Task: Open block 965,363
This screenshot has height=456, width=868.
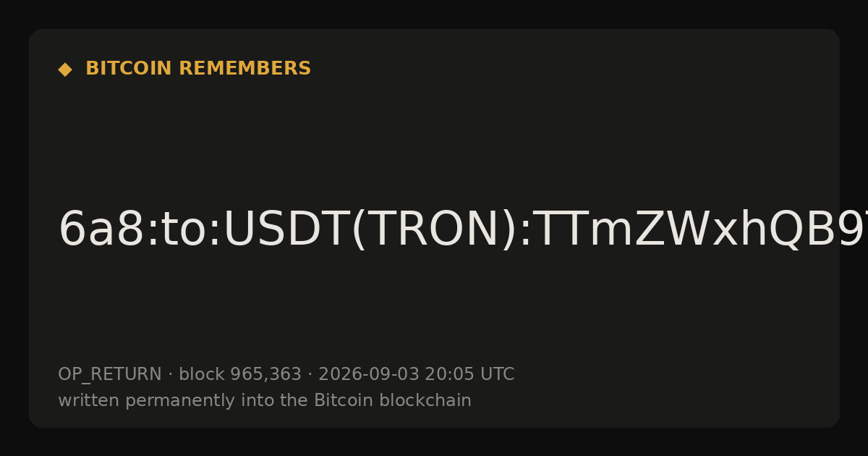Action: coord(240,375)
